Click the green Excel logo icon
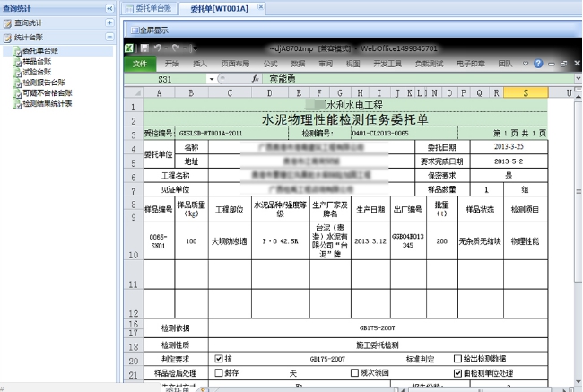Viewport: 583px width, 392px height. point(131,47)
